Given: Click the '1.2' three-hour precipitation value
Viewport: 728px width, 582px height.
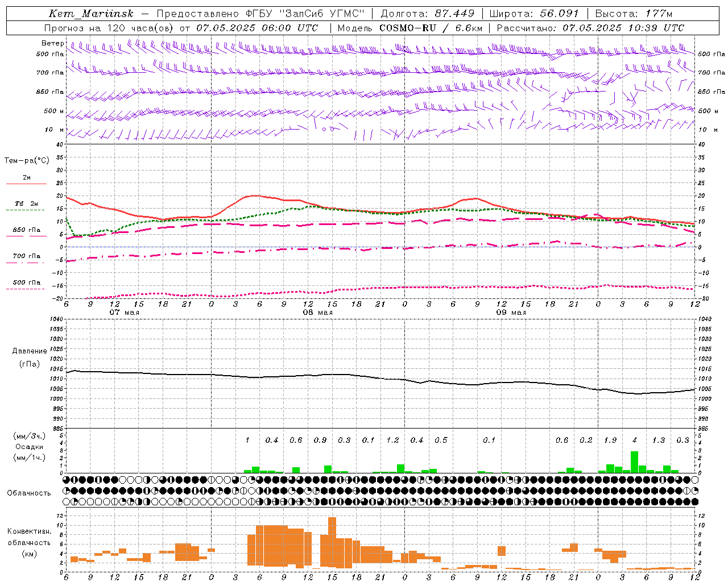Looking at the screenshot, I should tap(392, 440).
